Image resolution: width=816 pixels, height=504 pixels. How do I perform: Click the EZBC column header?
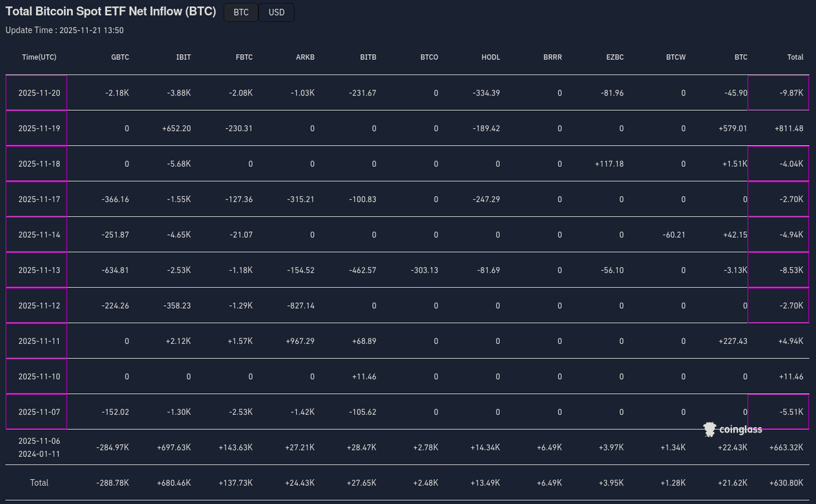[615, 57]
